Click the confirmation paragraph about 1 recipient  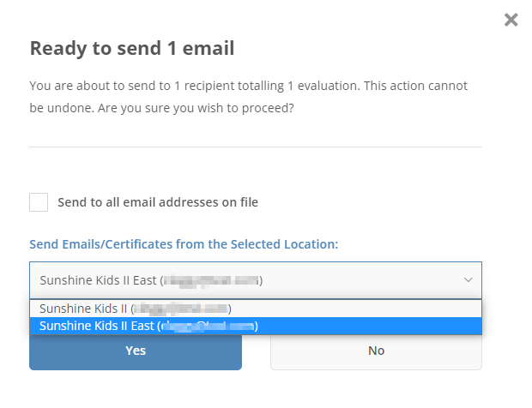(x=248, y=97)
